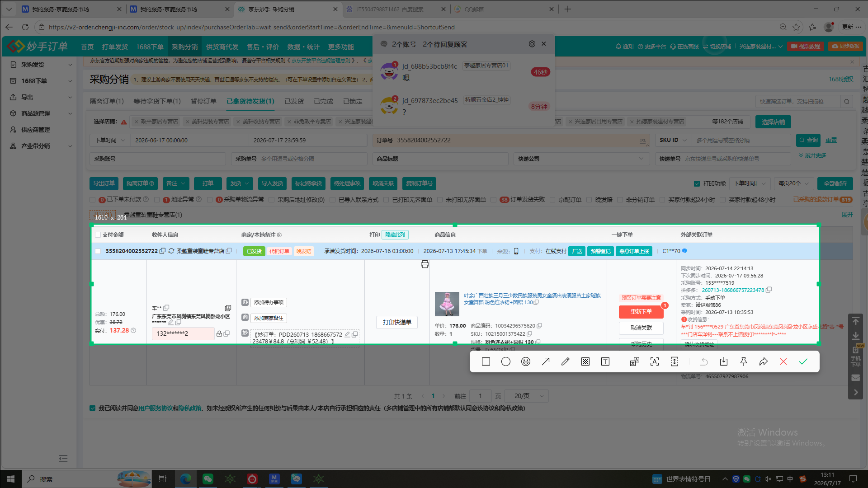This screenshot has height=488, width=868.
Task: Pin the screenshot to screen
Action: pyautogui.click(x=744, y=361)
